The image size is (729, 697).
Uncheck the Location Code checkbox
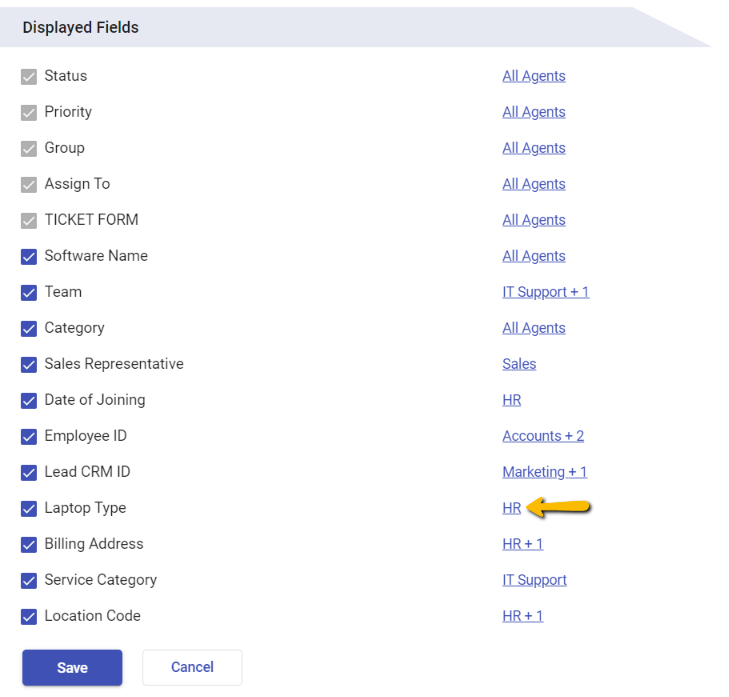29,617
